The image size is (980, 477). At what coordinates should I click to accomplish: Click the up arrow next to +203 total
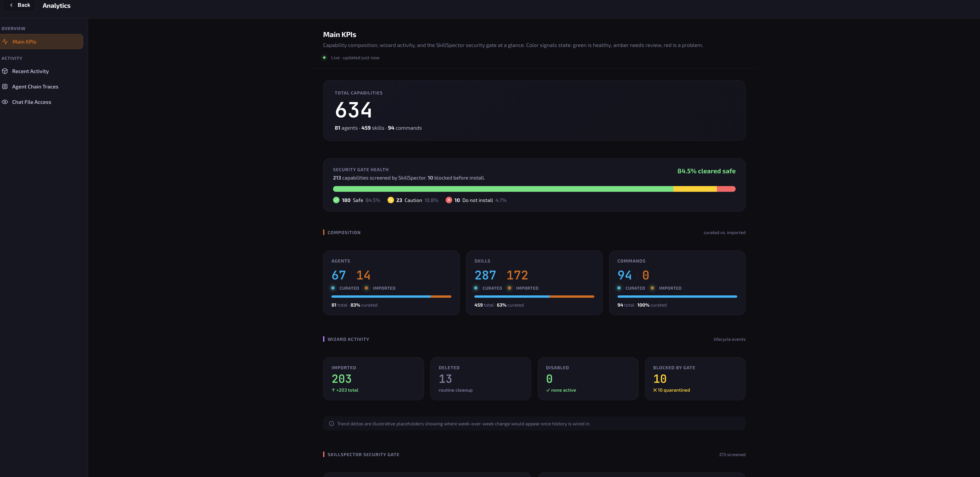click(333, 390)
